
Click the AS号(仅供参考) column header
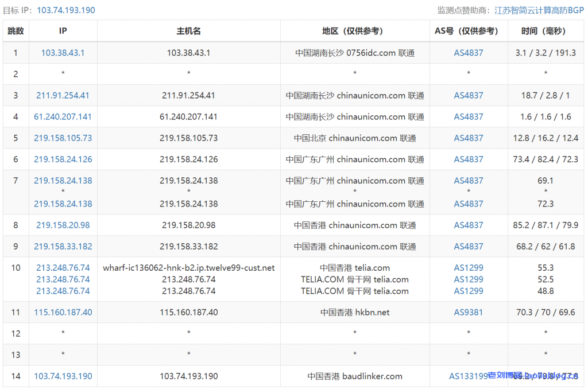pyautogui.click(x=468, y=31)
